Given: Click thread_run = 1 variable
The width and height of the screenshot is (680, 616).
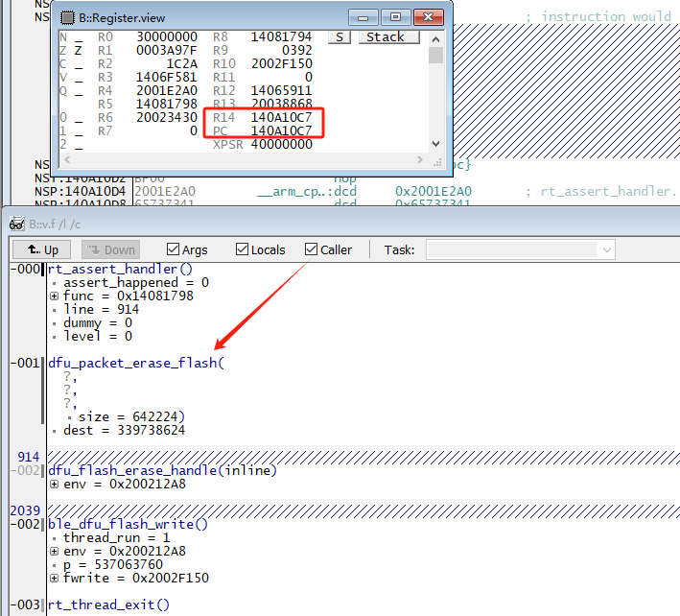Looking at the screenshot, I should coord(116,538).
